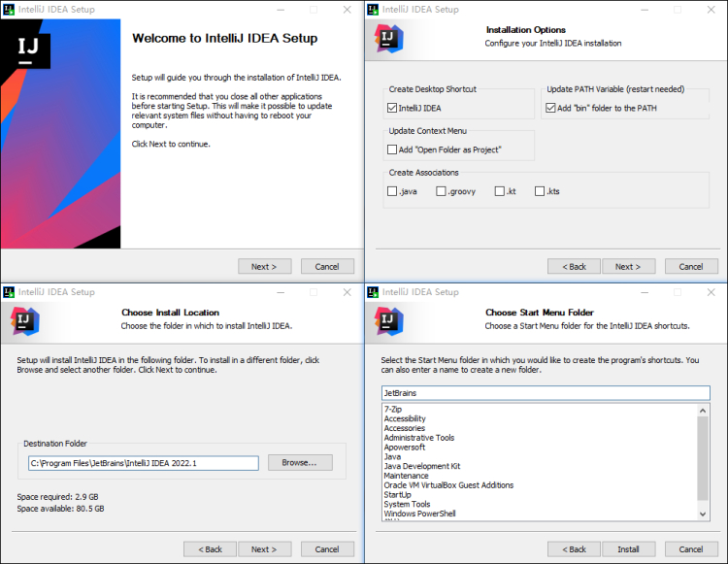
Task: Go Back from Choose Install Location window
Action: point(210,549)
